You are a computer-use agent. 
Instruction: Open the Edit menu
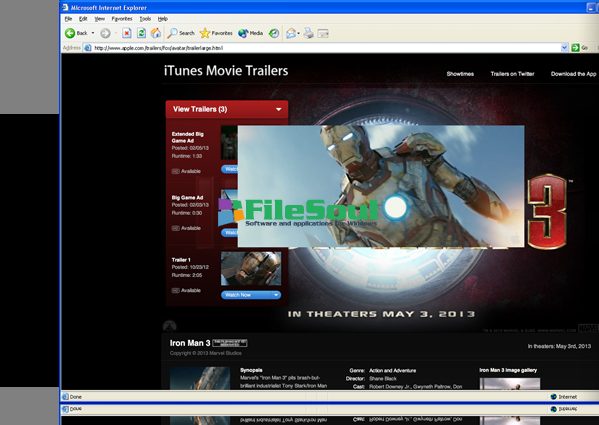click(x=83, y=19)
